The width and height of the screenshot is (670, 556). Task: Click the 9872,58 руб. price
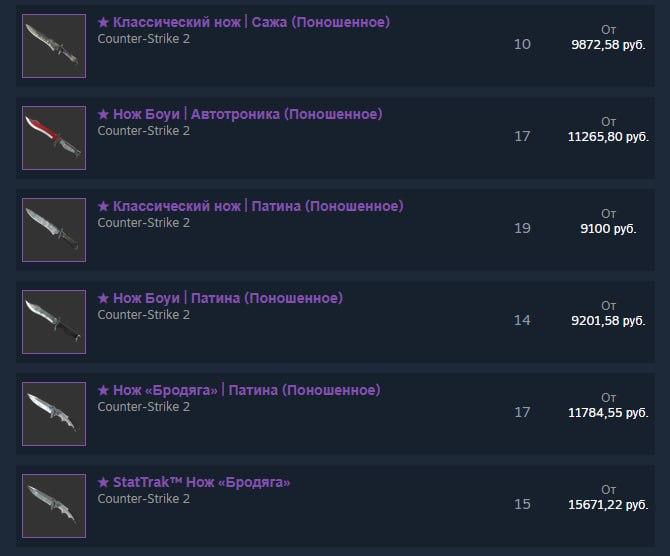pos(609,45)
